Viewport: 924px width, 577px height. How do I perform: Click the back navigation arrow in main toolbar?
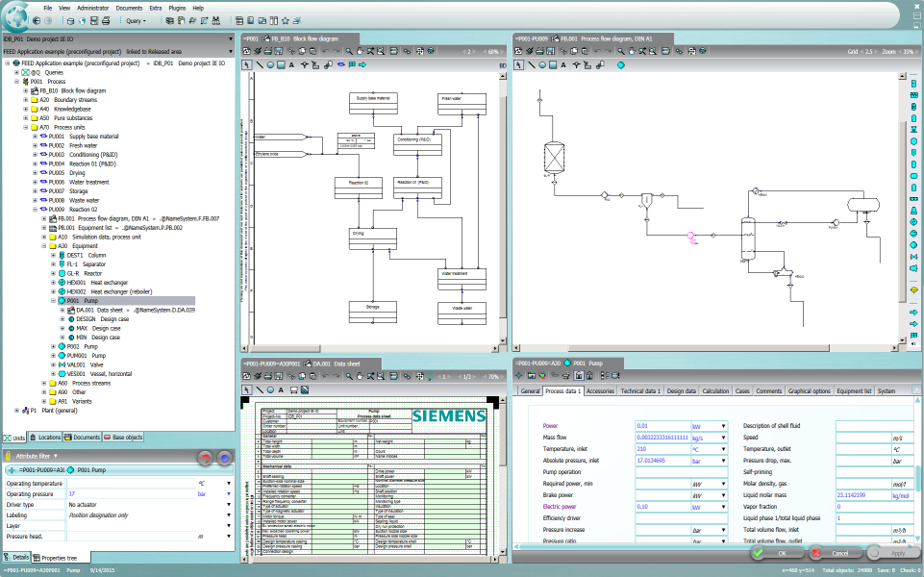37,20
